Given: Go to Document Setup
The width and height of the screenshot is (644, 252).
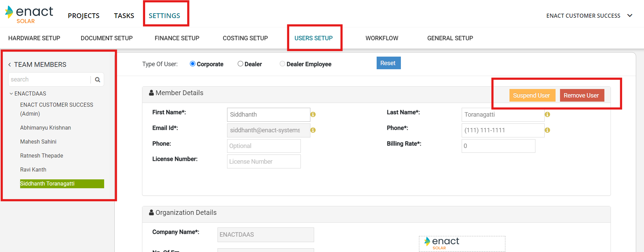Looking at the screenshot, I should click(x=107, y=38).
